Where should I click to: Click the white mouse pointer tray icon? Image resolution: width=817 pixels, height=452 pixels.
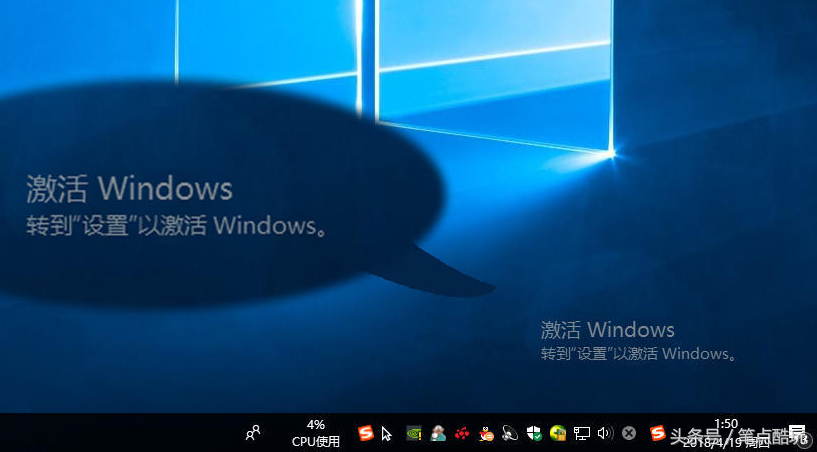pyautogui.click(x=387, y=433)
